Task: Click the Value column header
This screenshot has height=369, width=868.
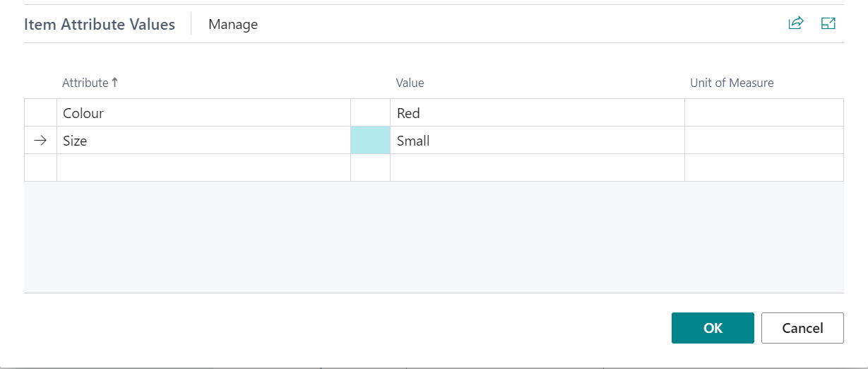Action: coord(410,83)
